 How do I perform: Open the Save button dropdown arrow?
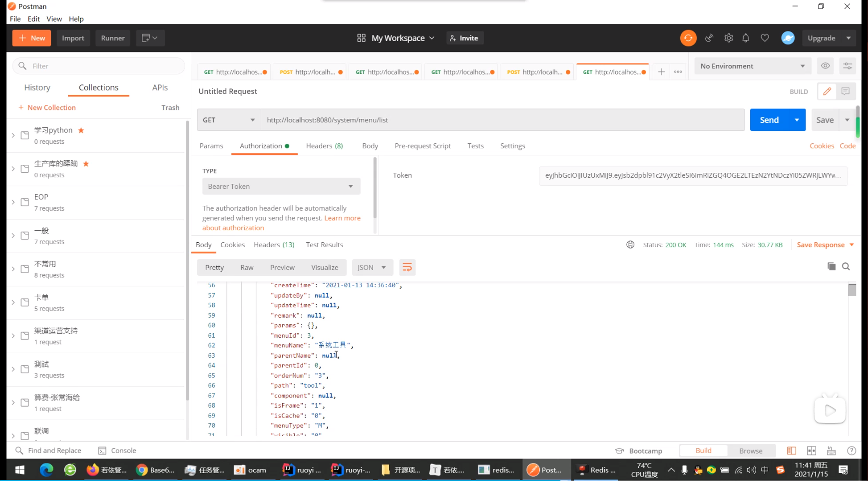(x=847, y=120)
